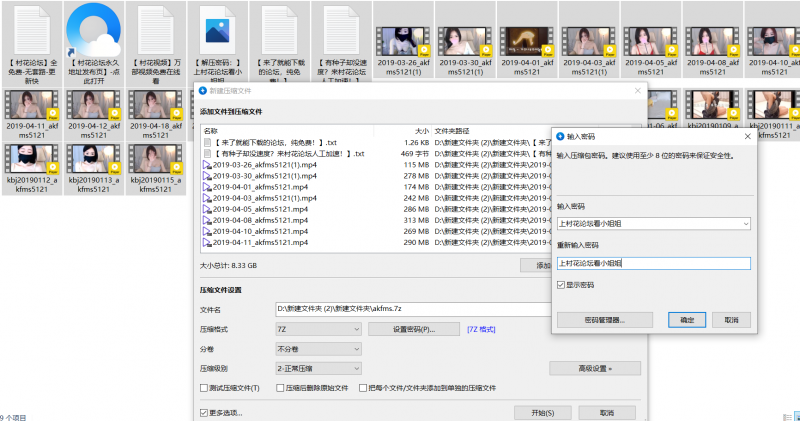Viewport: 800px width, 421px height.
Task: Select video kbj20190113_akfms5121 thumbnail in Explorer
Action: click(x=93, y=159)
